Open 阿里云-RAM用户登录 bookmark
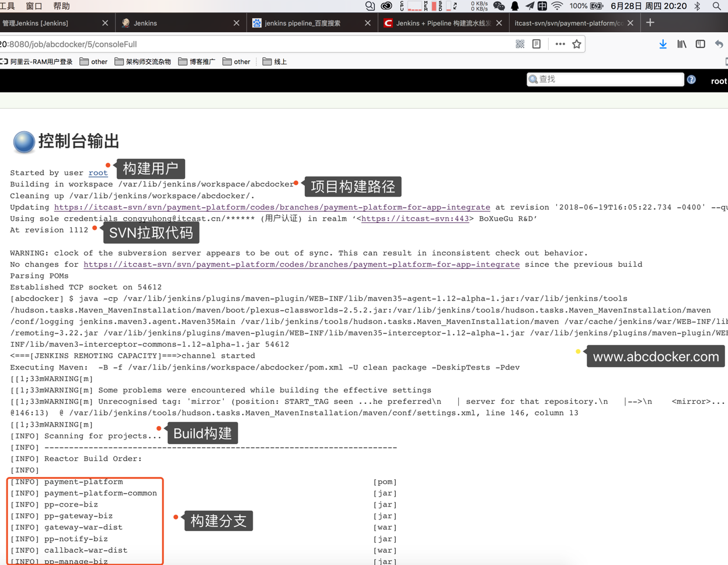The height and width of the screenshot is (565, 728). [36, 62]
